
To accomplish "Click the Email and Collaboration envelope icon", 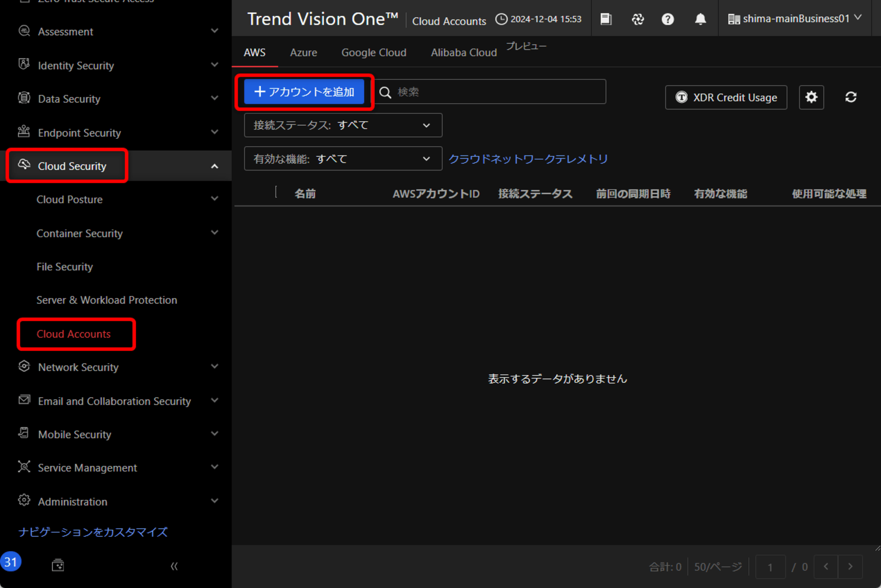I will (x=24, y=400).
